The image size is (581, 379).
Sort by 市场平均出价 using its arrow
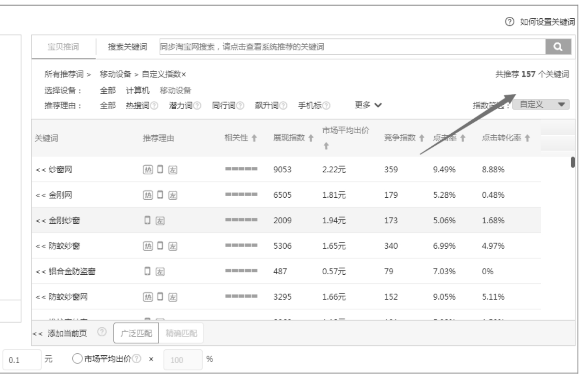tap(326, 146)
